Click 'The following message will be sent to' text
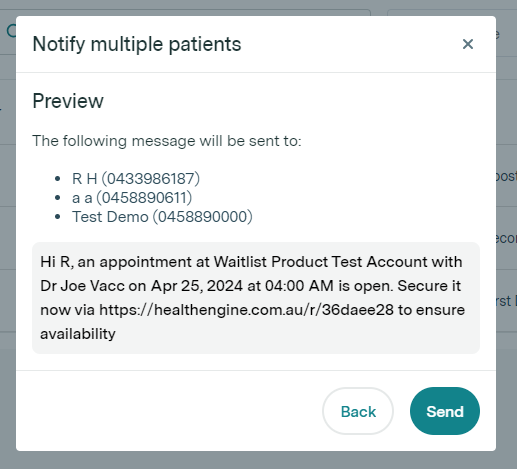 pyautogui.click(x=167, y=141)
